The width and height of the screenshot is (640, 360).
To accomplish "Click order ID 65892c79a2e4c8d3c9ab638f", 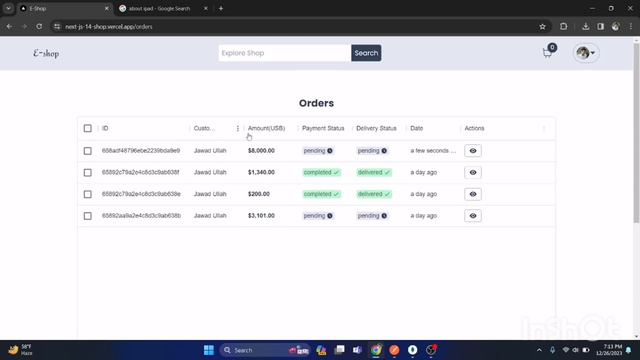I will (140, 172).
